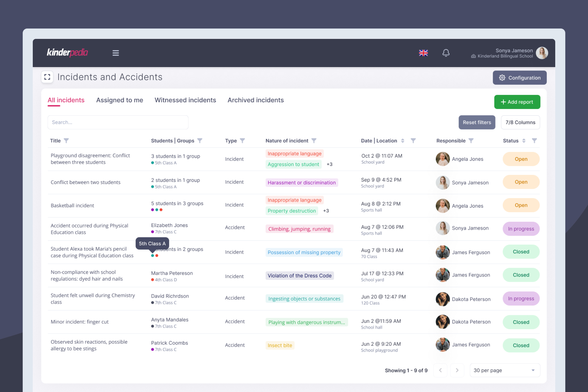The height and width of the screenshot is (392, 588).
Task: Click the Open status badge for Basketball incident
Action: click(521, 205)
